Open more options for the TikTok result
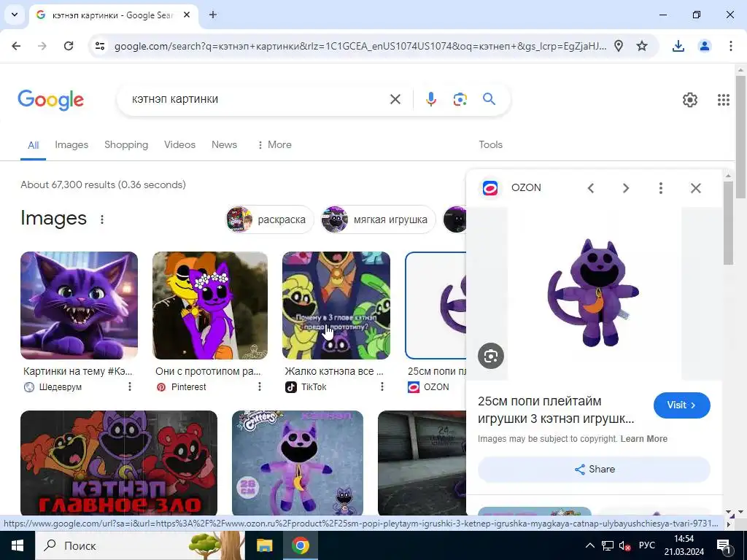The height and width of the screenshot is (560, 747). point(382,386)
